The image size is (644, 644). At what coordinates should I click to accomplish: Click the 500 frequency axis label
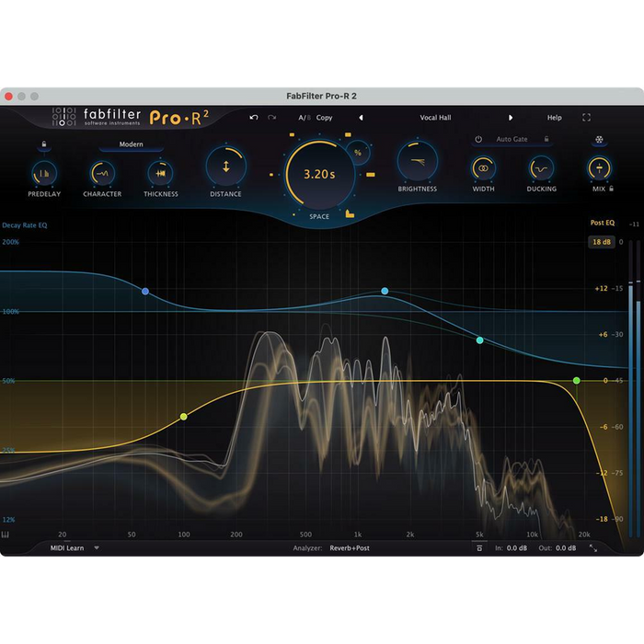[305, 535]
